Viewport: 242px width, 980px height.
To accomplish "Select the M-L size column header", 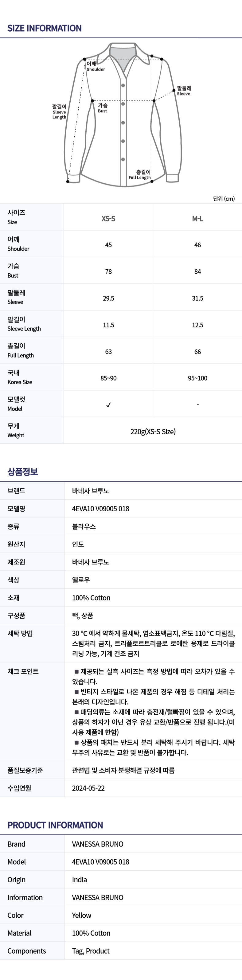I will (x=197, y=218).
